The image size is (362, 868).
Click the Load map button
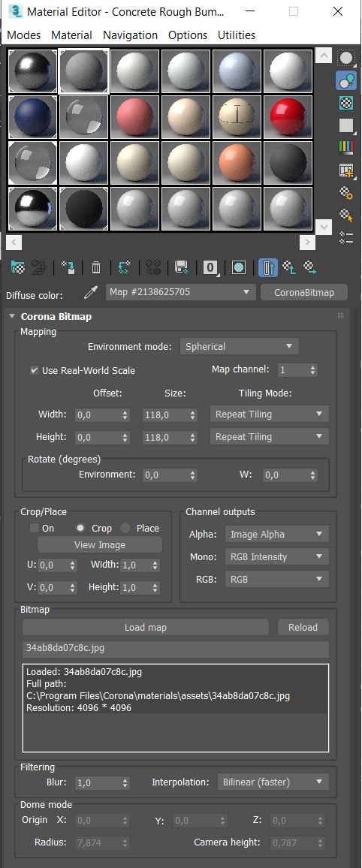(146, 627)
